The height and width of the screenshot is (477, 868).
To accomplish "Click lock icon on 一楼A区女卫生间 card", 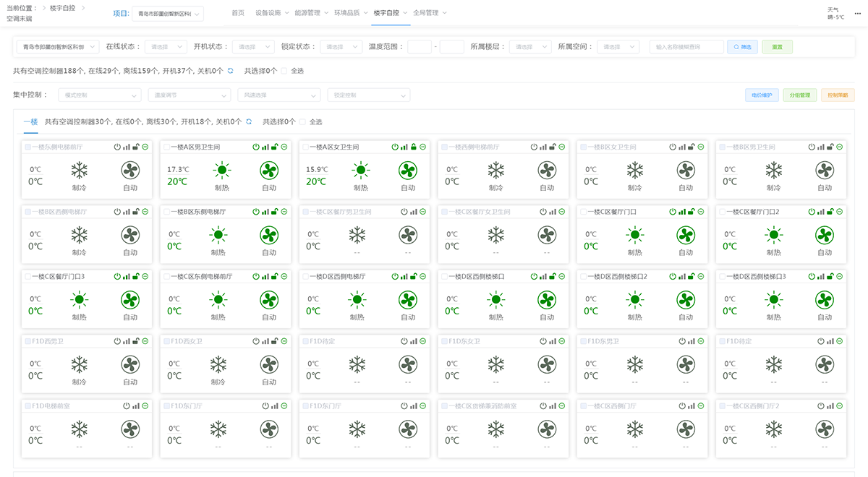I will pos(413,147).
